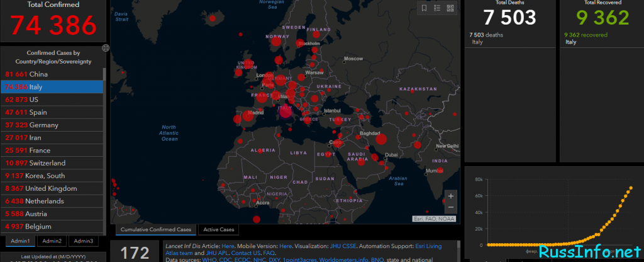Screen dimensions: 644x262
Task: Select Switzerland in the country list
Action: 52,163
